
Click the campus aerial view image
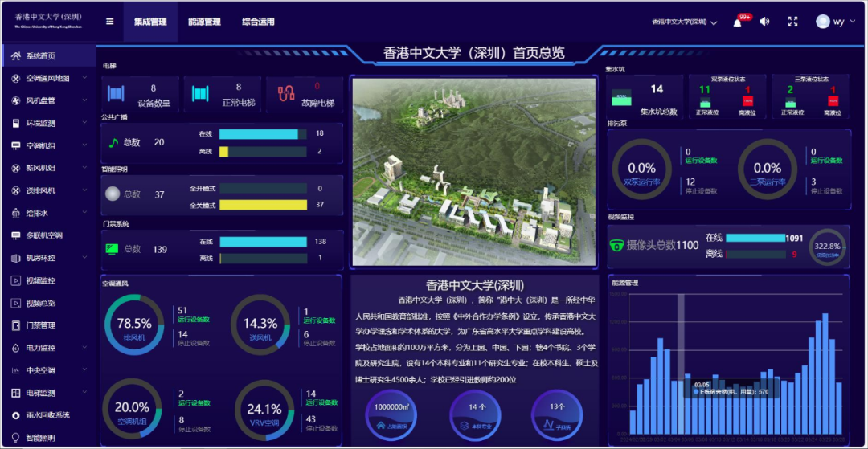tap(474, 171)
